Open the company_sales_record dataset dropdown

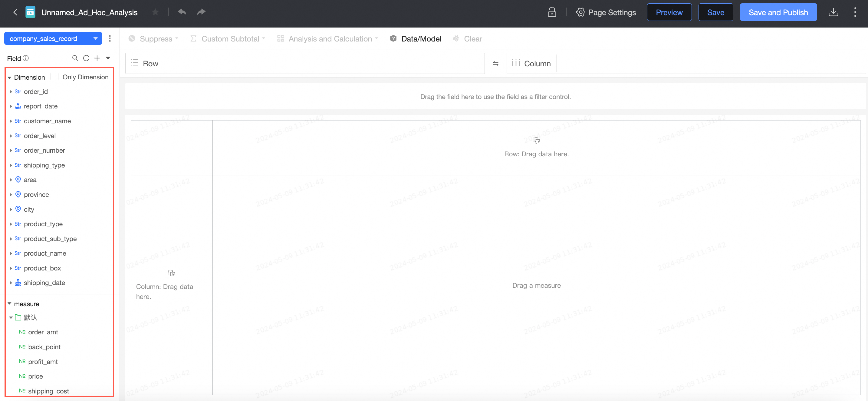[95, 38]
